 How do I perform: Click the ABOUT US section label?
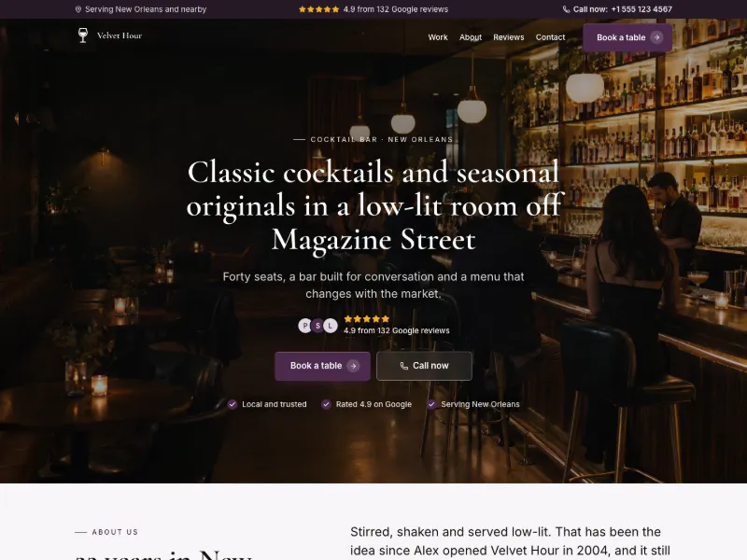[x=115, y=532]
